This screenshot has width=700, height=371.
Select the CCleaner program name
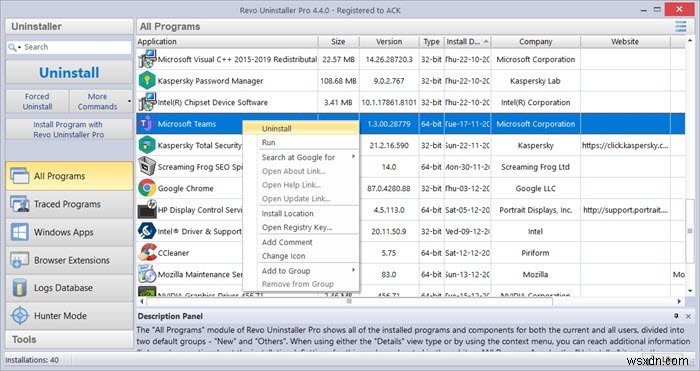173,253
